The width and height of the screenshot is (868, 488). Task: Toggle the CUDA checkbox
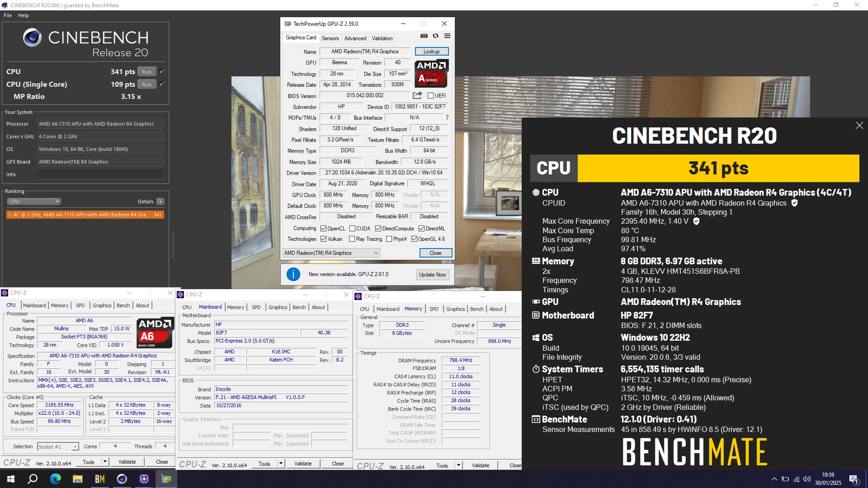(352, 228)
